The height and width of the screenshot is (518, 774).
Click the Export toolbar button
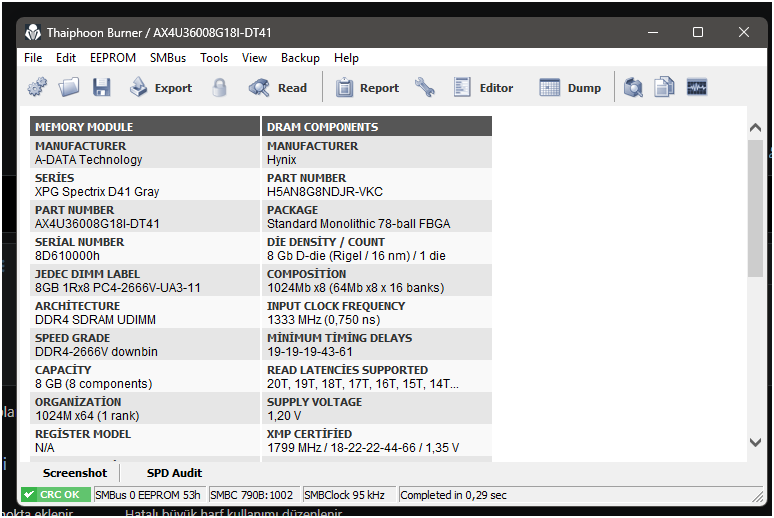pyautogui.click(x=160, y=87)
